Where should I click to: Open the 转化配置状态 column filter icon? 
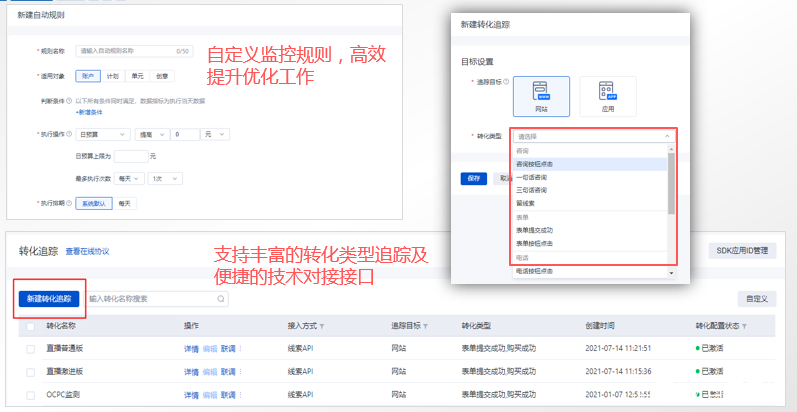(x=744, y=326)
